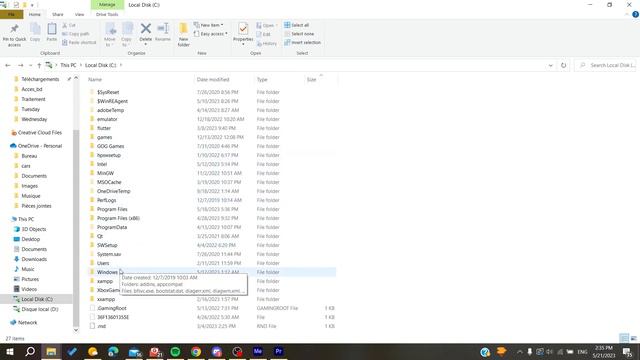The image size is (640, 360).
Task: Click Select all in ribbon
Action: [x=297, y=25]
